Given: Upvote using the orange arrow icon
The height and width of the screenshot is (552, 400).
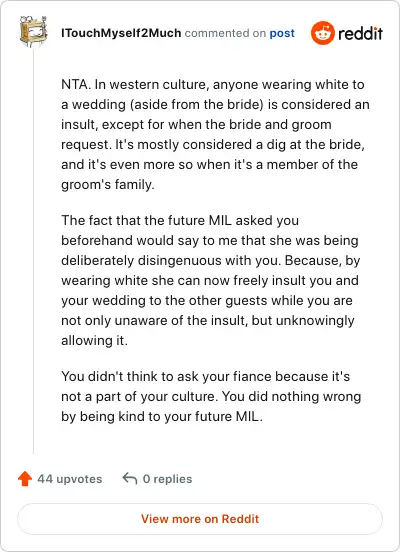Looking at the screenshot, I should click(x=25, y=479).
